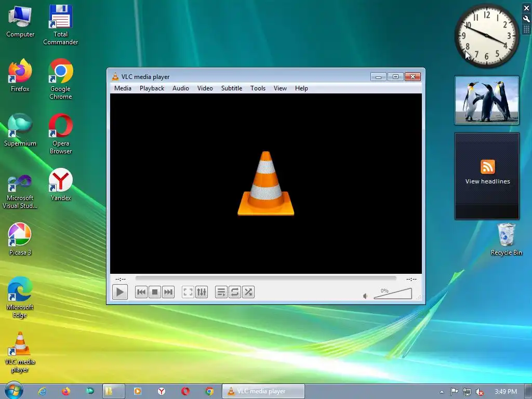Image resolution: width=532 pixels, height=399 pixels.
Task: Select the Firefox desktop shortcut
Action: tap(20, 75)
